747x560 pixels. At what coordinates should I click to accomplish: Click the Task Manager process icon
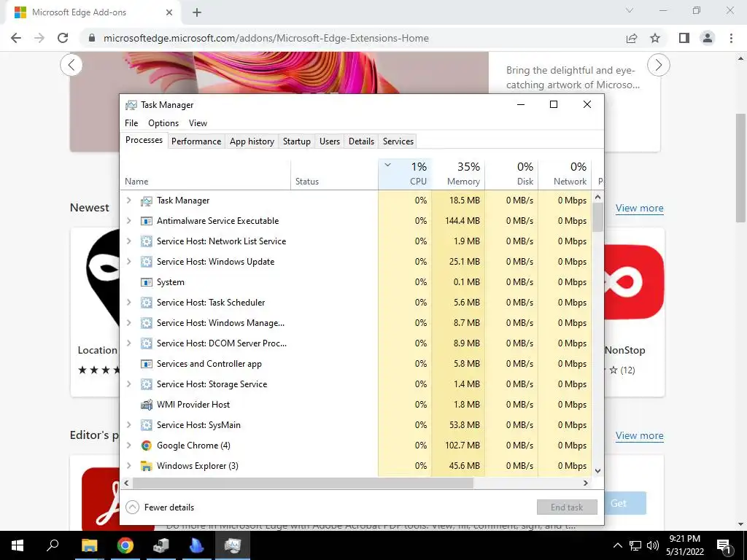coord(146,201)
